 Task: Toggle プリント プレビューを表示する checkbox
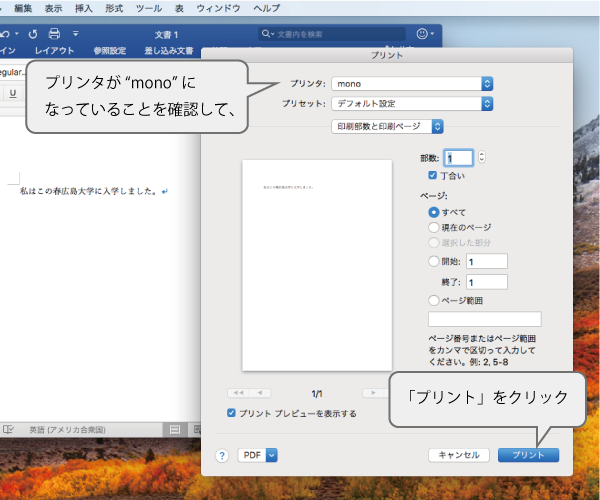[x=231, y=413]
